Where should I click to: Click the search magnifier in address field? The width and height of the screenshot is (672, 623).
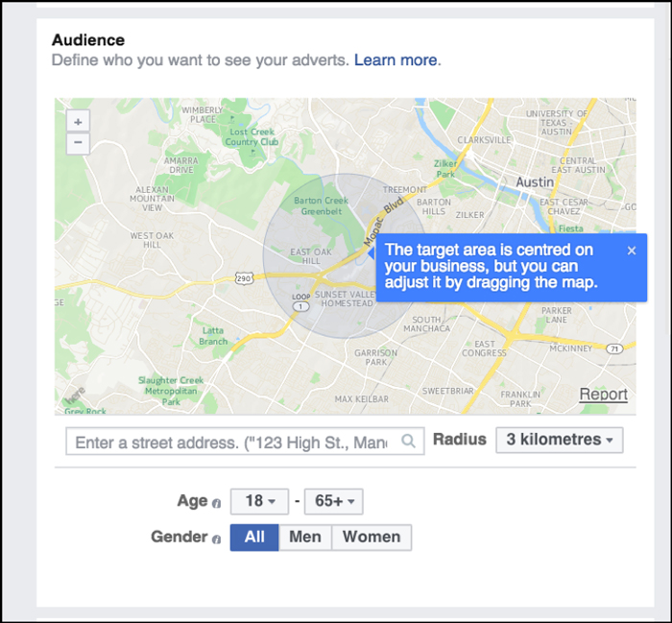[x=408, y=441]
